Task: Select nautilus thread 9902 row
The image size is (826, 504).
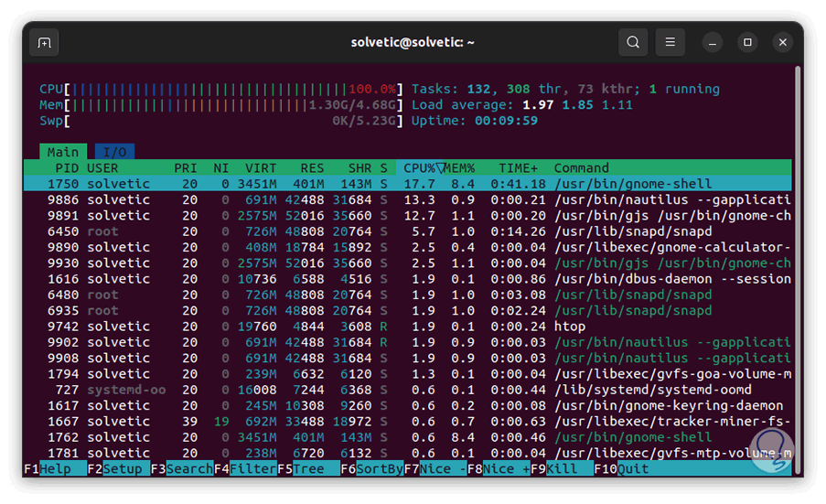Action: coord(407,342)
